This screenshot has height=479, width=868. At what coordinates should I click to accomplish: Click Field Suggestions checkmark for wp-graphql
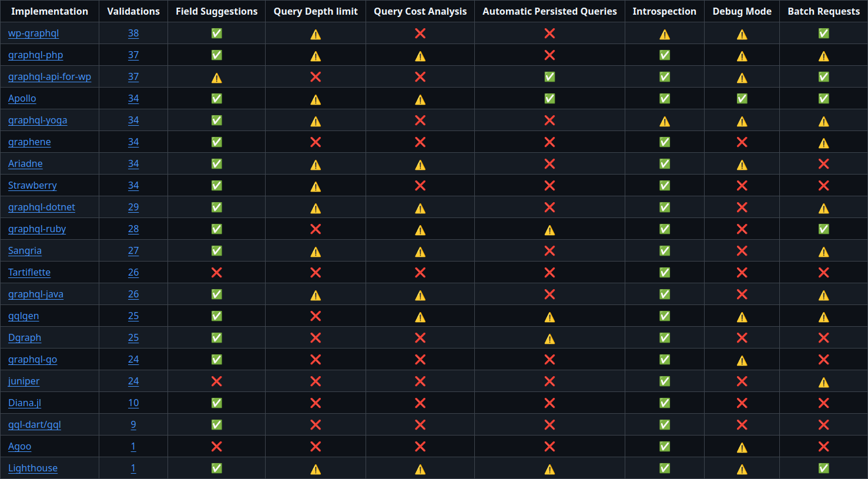[217, 34]
